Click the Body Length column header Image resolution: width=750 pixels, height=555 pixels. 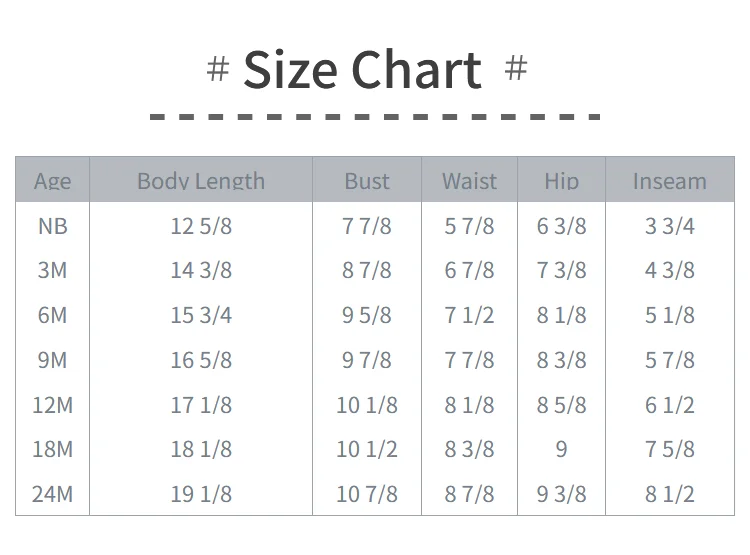[201, 181]
